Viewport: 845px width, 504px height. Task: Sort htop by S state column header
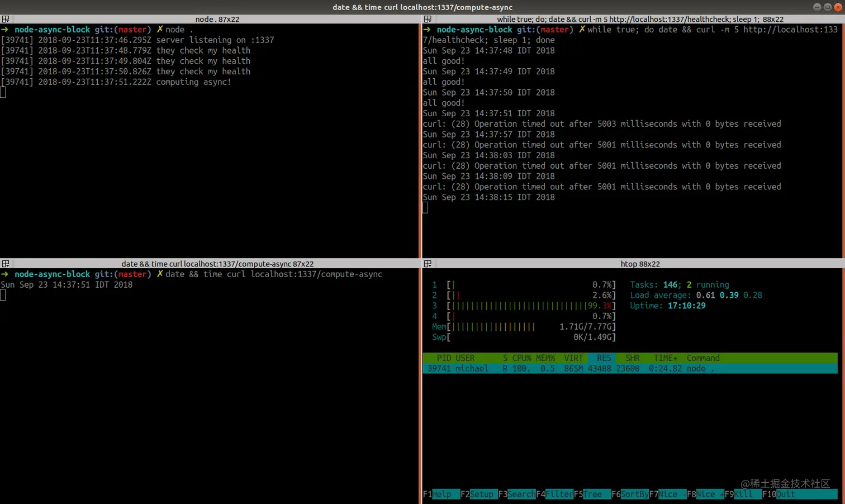point(505,358)
